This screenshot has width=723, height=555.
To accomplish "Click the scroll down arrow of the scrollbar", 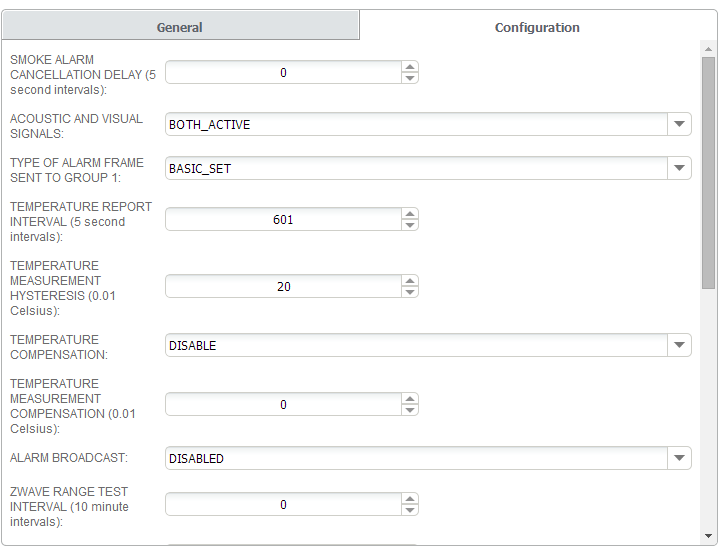I will coord(708,535).
